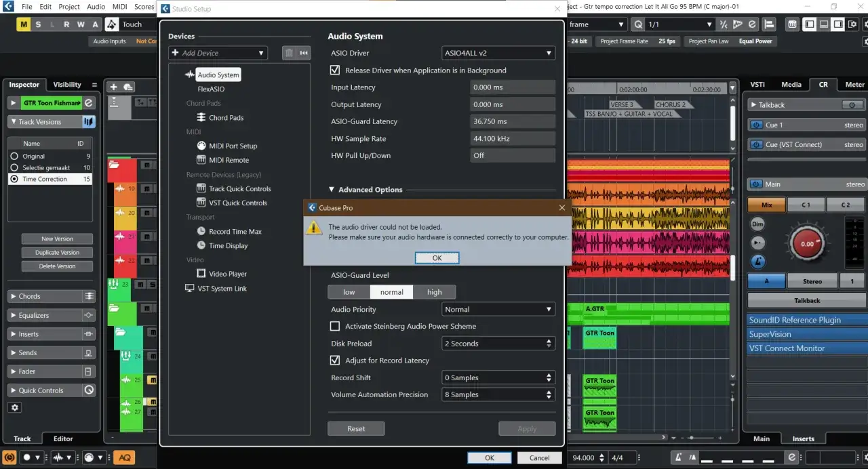Image resolution: width=868 pixels, height=469 pixels.
Task: Click the Sends section icon
Action: (89, 352)
